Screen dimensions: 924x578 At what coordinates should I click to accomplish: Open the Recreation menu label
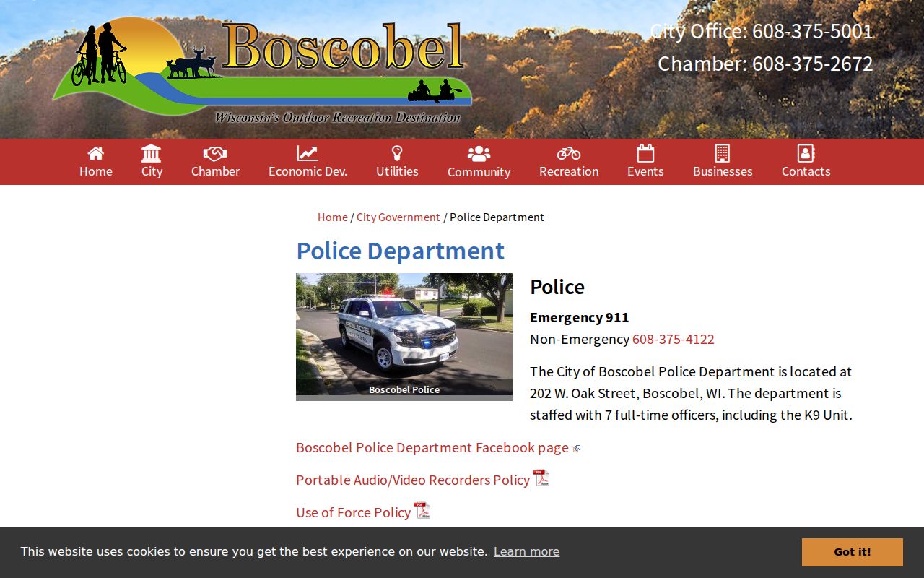569,171
